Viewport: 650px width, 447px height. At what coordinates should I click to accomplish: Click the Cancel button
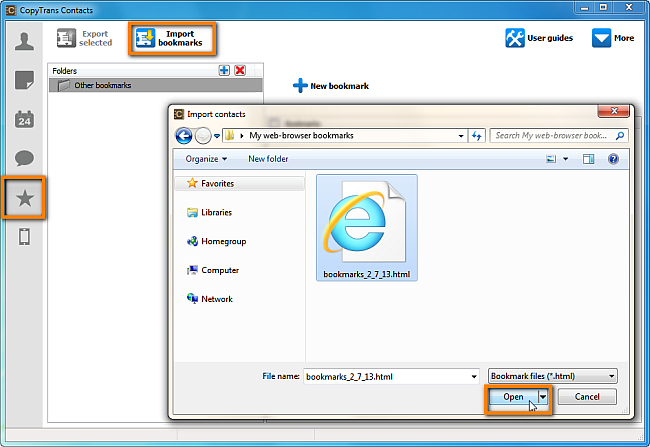(587, 397)
